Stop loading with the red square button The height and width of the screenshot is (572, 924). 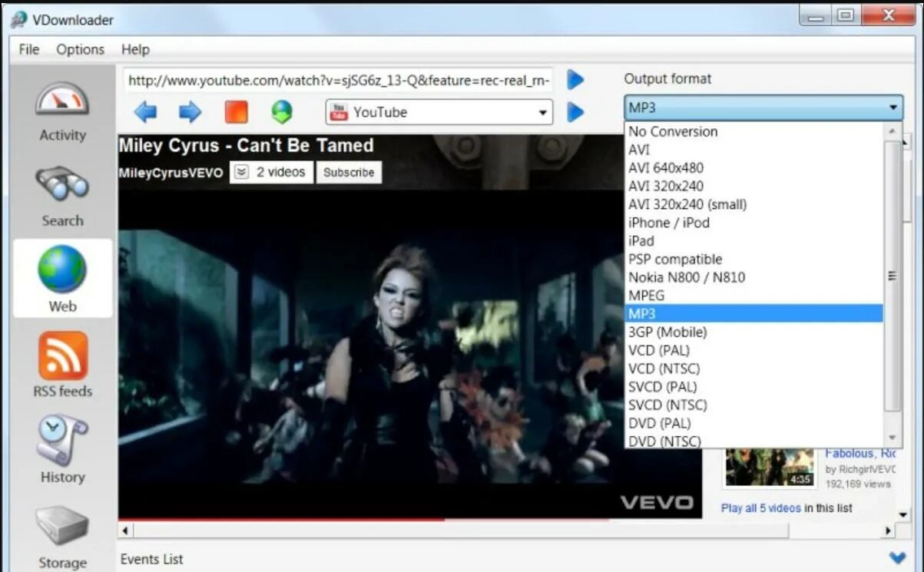tap(236, 112)
